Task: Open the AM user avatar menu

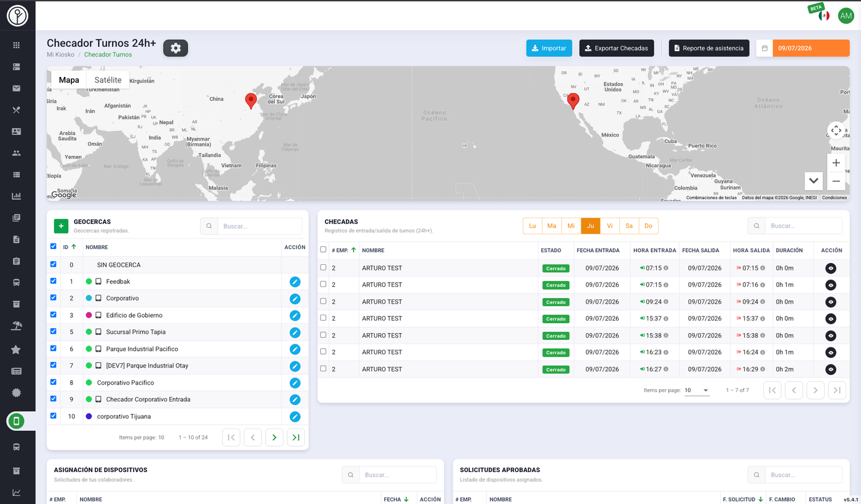Action: coord(846,15)
